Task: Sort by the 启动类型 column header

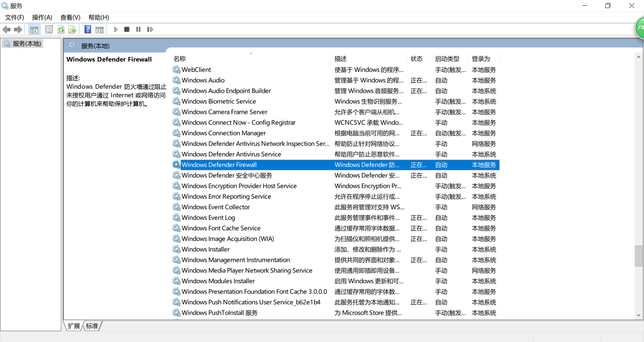Action: (450, 59)
